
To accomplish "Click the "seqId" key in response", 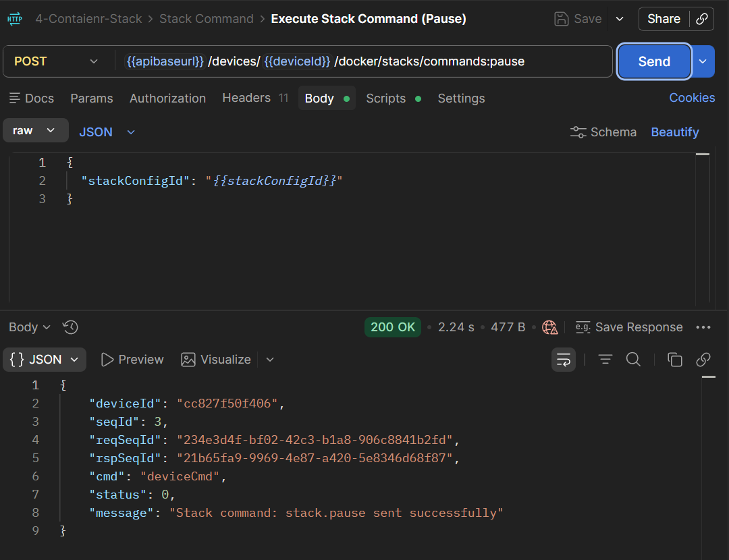I will [114, 422].
